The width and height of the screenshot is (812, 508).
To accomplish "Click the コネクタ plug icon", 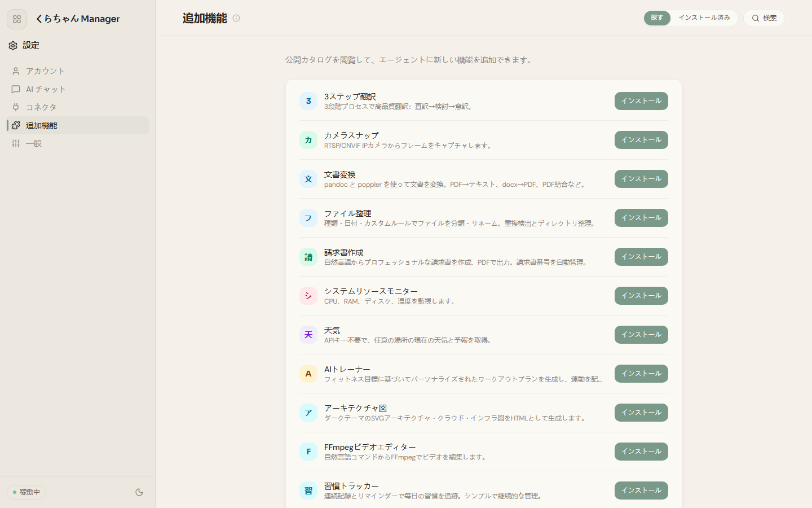I will tap(16, 107).
